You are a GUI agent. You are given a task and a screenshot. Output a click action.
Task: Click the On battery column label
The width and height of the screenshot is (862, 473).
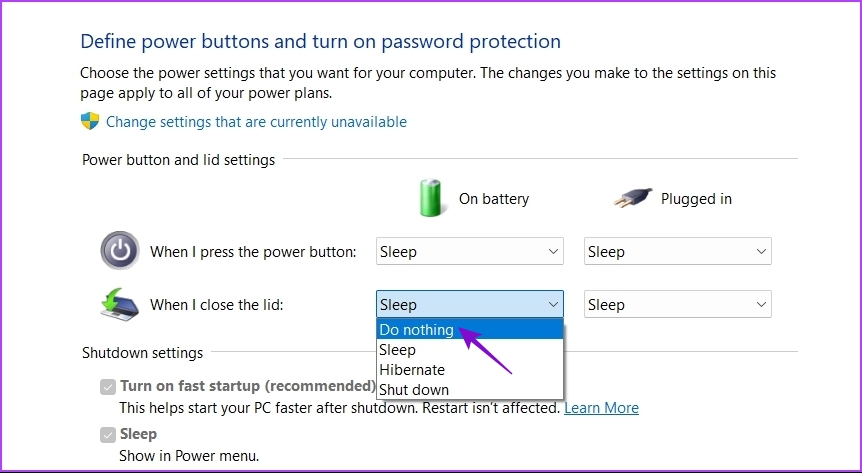point(494,199)
